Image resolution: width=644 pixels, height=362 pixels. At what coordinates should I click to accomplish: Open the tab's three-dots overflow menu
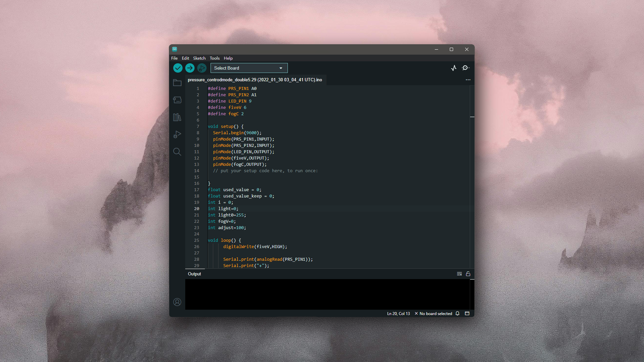(468, 80)
